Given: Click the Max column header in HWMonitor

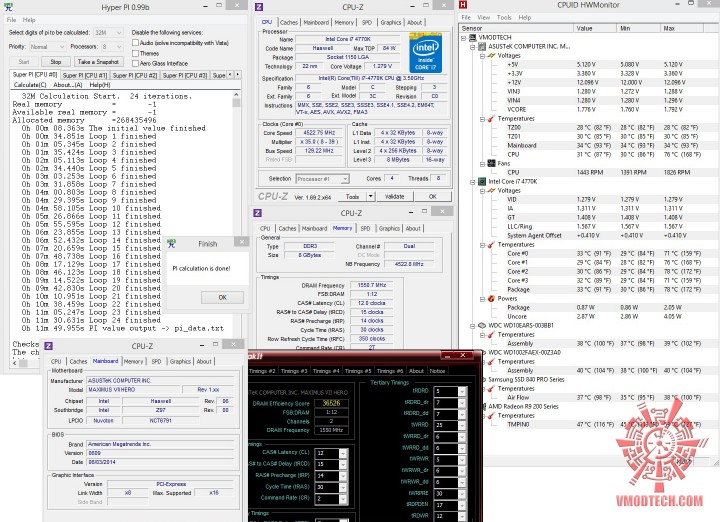Looking at the screenshot, I should click(x=682, y=28).
